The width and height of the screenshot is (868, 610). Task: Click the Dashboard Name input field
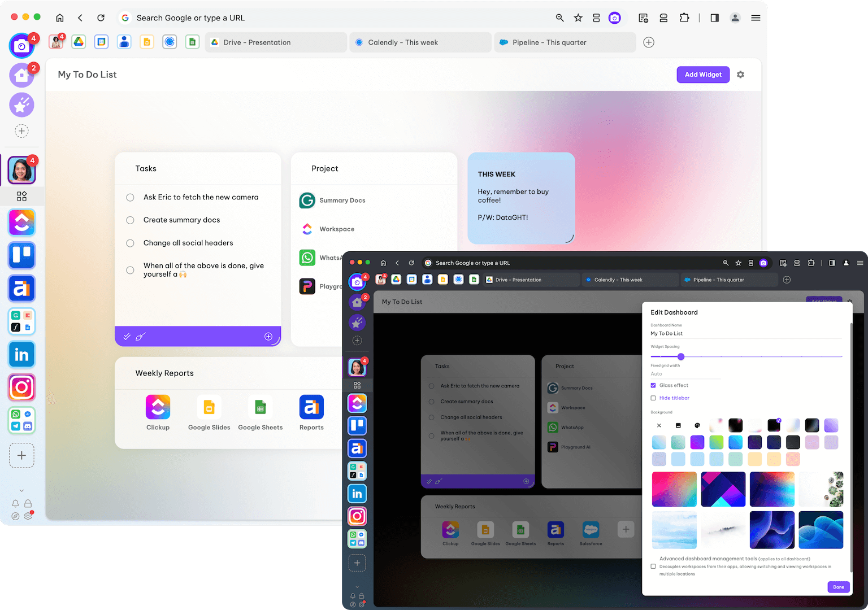(x=745, y=334)
